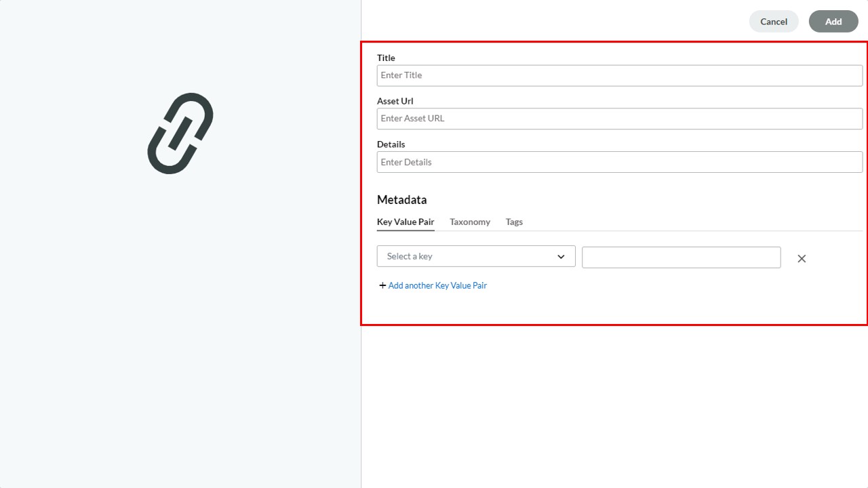Click the Details field label
This screenshot has width=868, height=488.
point(391,144)
